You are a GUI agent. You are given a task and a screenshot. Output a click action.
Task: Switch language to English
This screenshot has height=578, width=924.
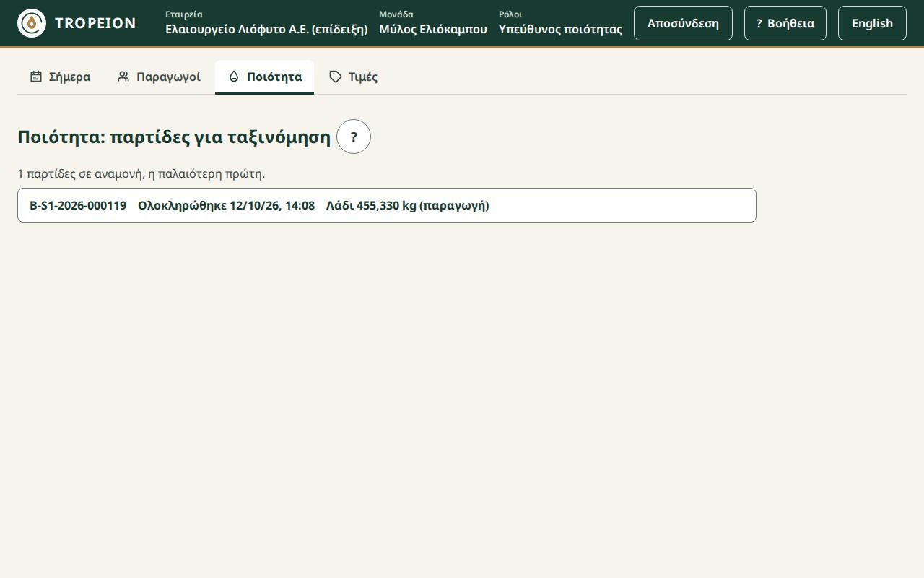pos(872,23)
